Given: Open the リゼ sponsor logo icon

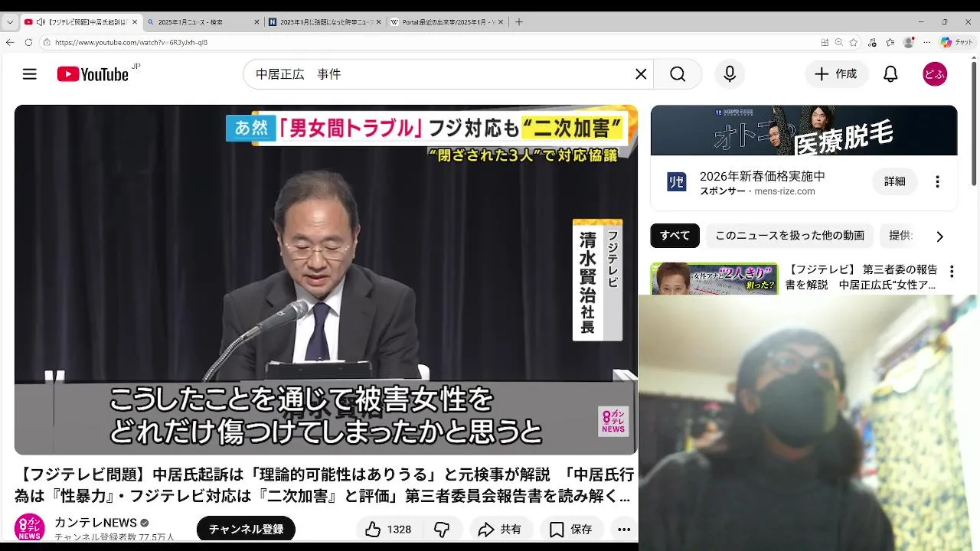Looking at the screenshot, I should 676,182.
